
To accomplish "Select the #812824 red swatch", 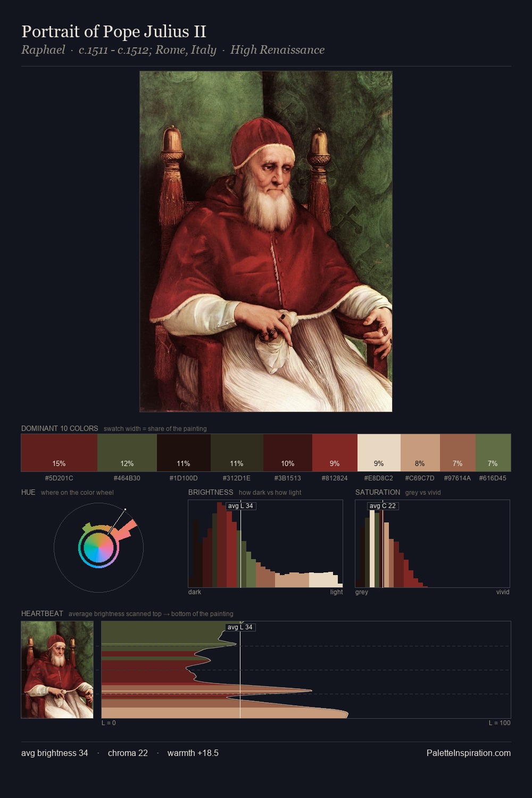I will pyautogui.click(x=335, y=453).
